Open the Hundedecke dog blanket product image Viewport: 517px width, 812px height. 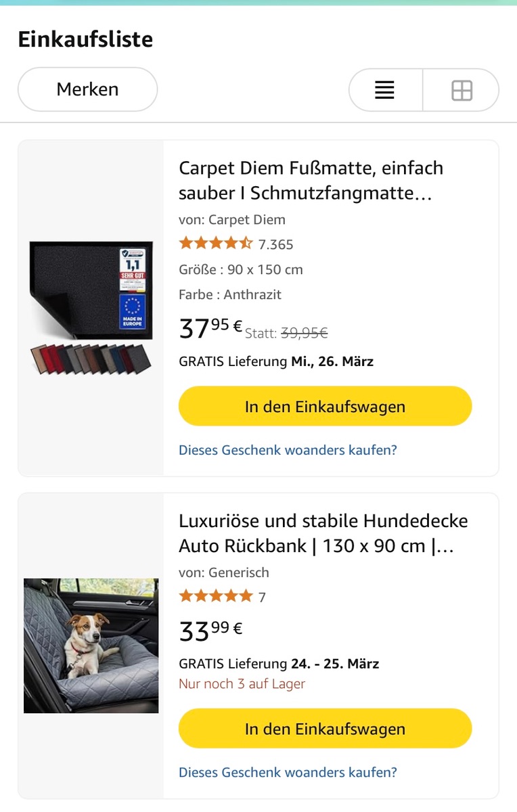tap(91, 646)
